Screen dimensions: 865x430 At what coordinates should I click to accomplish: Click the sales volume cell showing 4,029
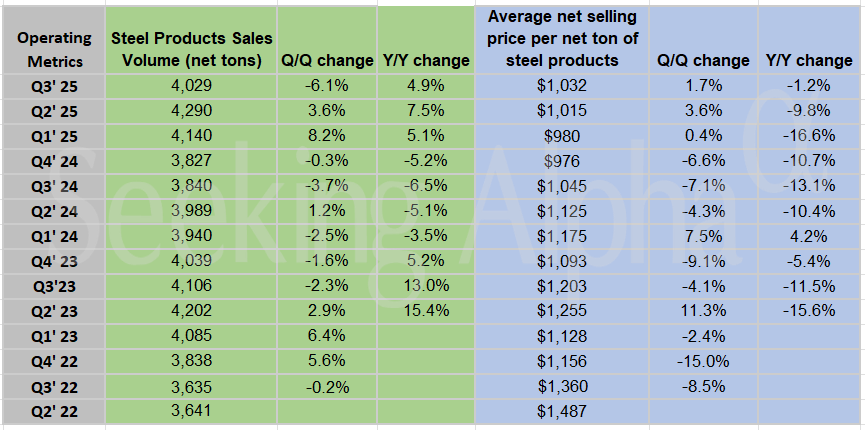(x=189, y=86)
